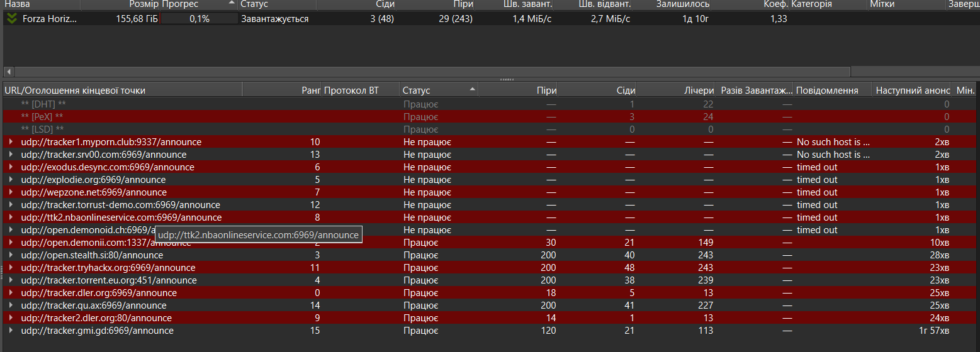
Task: Click the 149 leechers value for open.demonii.com
Action: click(x=706, y=243)
